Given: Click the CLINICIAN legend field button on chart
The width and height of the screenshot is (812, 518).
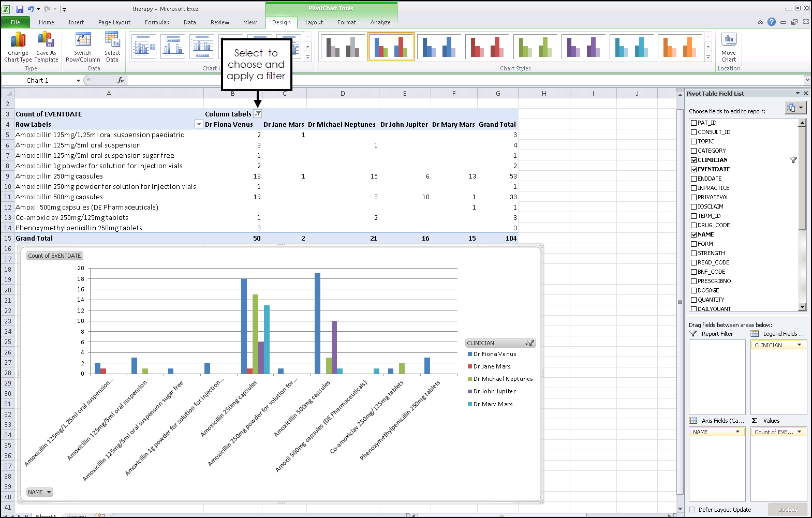Looking at the screenshot, I should pos(500,343).
